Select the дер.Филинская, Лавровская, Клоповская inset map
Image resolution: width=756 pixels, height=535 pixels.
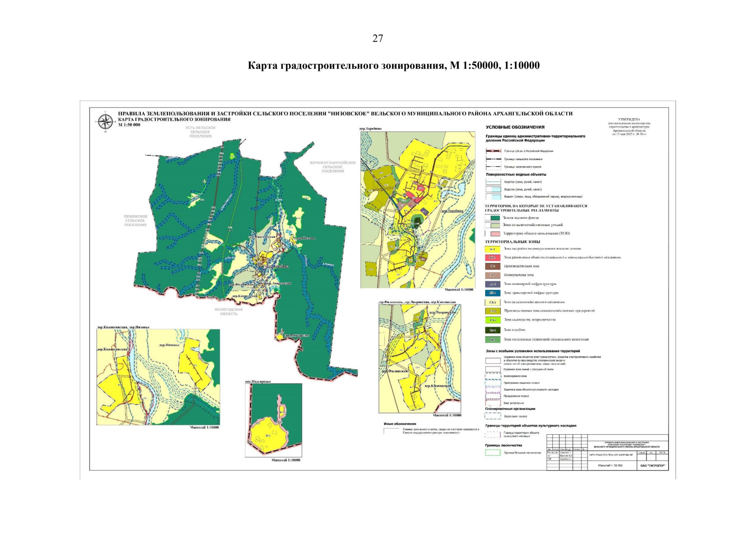pos(419,358)
